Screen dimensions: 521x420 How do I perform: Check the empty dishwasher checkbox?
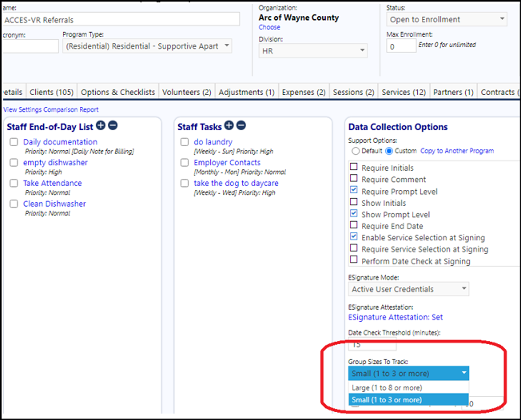pos(14,163)
